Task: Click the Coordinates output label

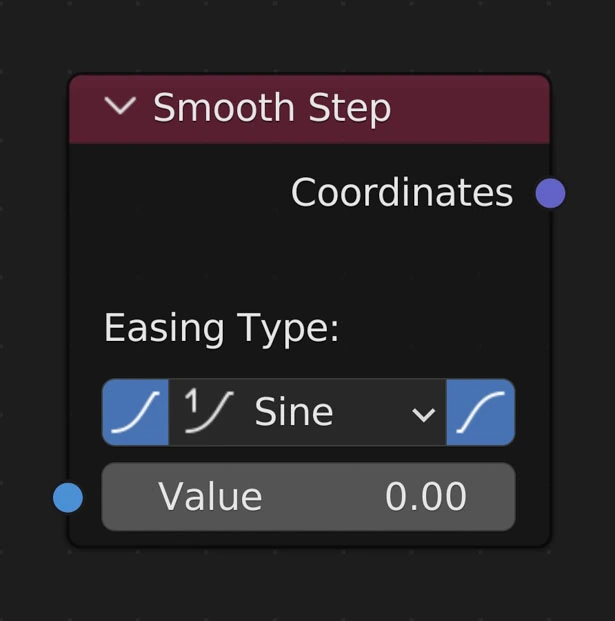Action: [401, 193]
